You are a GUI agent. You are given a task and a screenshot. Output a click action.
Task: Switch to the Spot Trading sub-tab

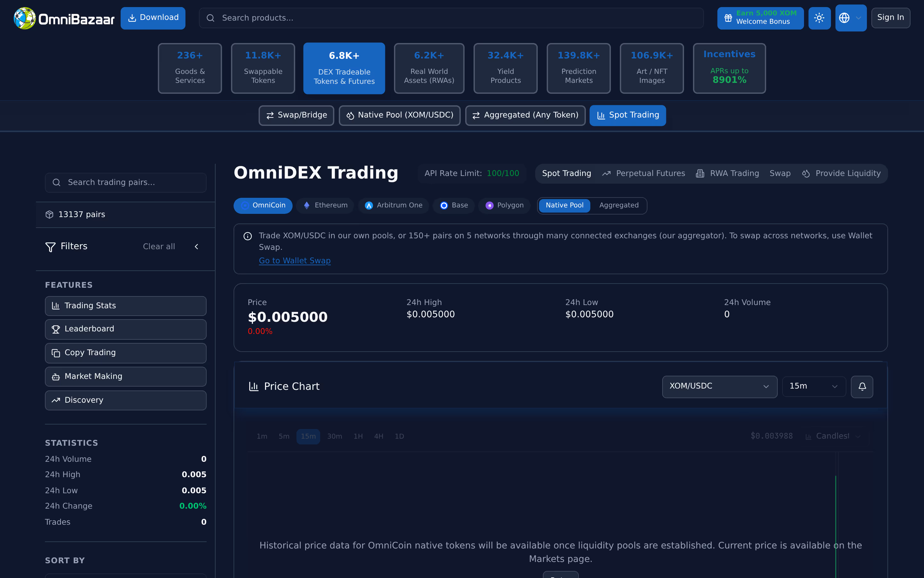(x=566, y=173)
